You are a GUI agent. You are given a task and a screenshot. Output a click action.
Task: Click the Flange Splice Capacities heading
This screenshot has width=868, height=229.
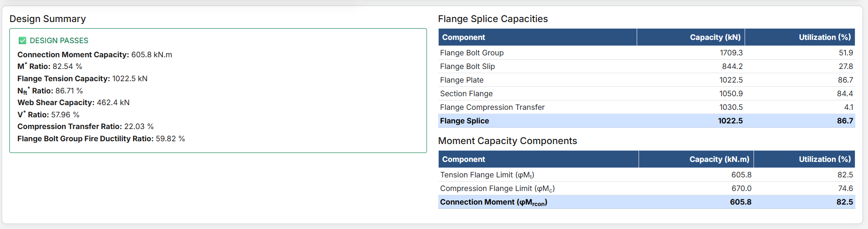coord(493,19)
